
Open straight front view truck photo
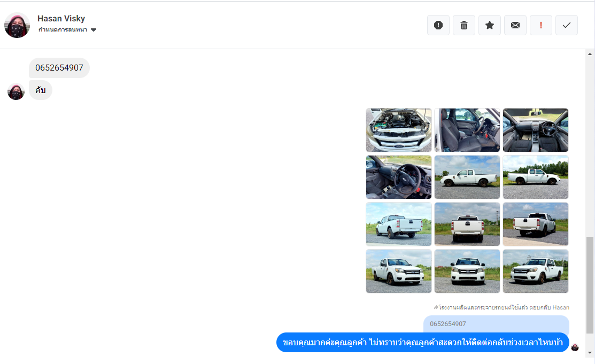coord(467,271)
